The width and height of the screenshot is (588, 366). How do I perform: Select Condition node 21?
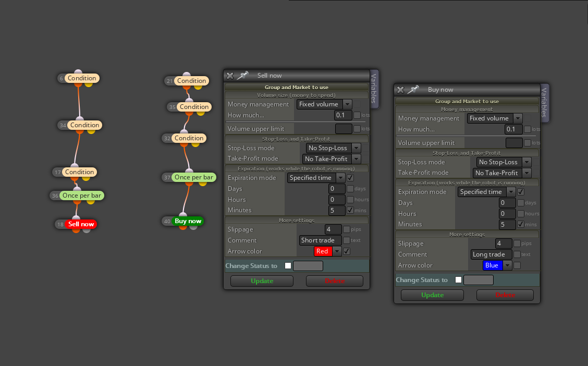click(191, 81)
